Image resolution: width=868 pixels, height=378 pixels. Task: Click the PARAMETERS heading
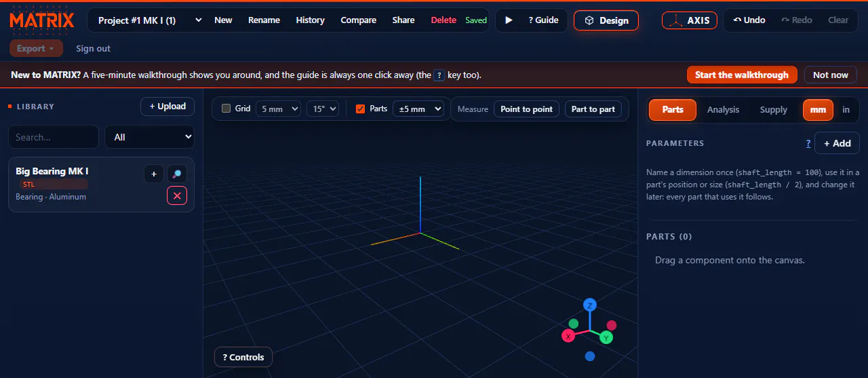click(675, 143)
